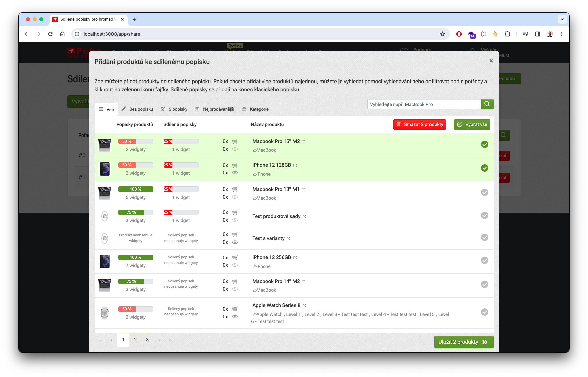588x377 pixels.
Task: Open external link icon next to Macbook Pro 14" M2
Action: tap(304, 282)
